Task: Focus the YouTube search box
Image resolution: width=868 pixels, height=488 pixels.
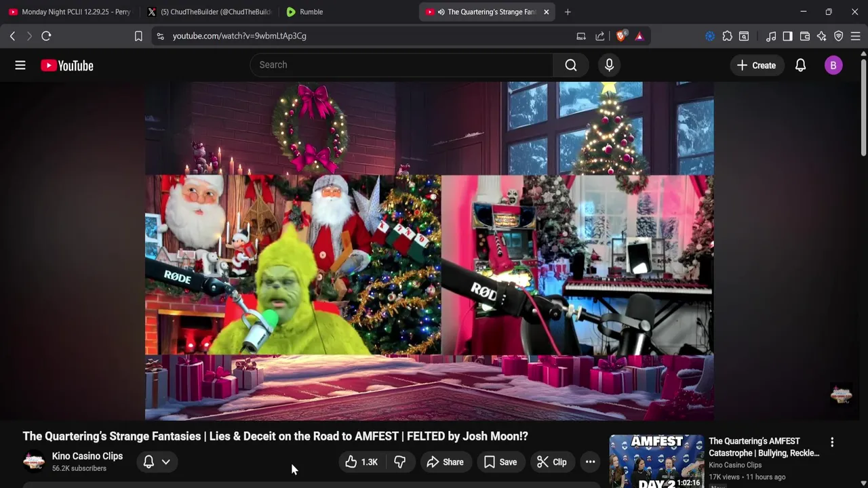Action: (402, 65)
